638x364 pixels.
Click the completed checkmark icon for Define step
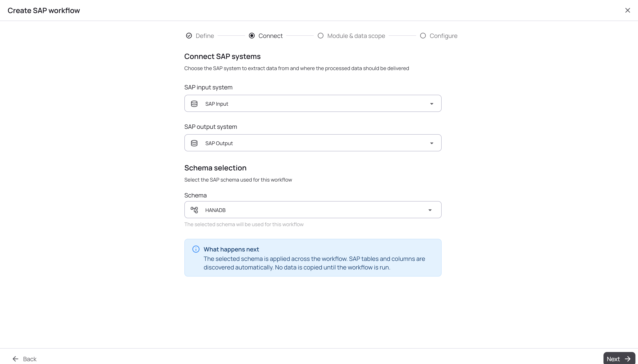coord(189,36)
